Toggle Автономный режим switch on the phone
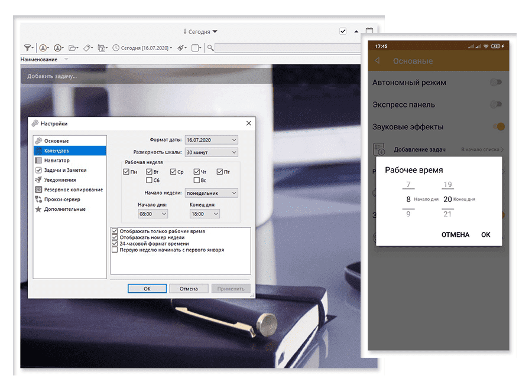Viewport: 532px width, 392px height. tap(496, 82)
